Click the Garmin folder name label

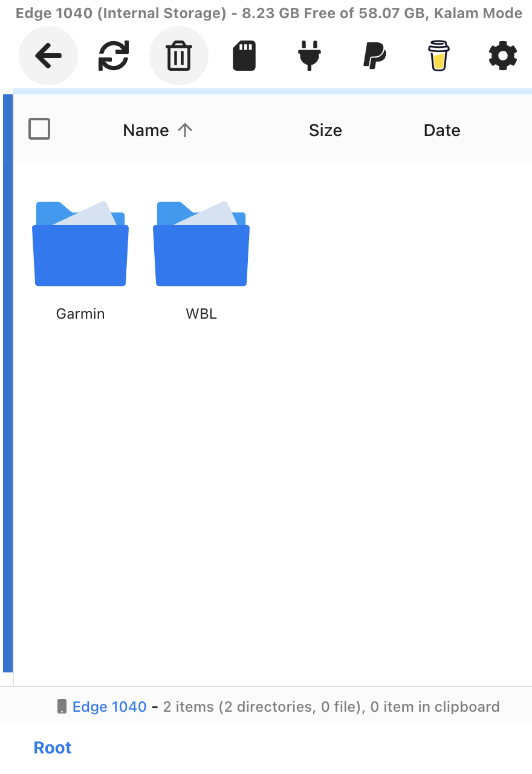80,314
